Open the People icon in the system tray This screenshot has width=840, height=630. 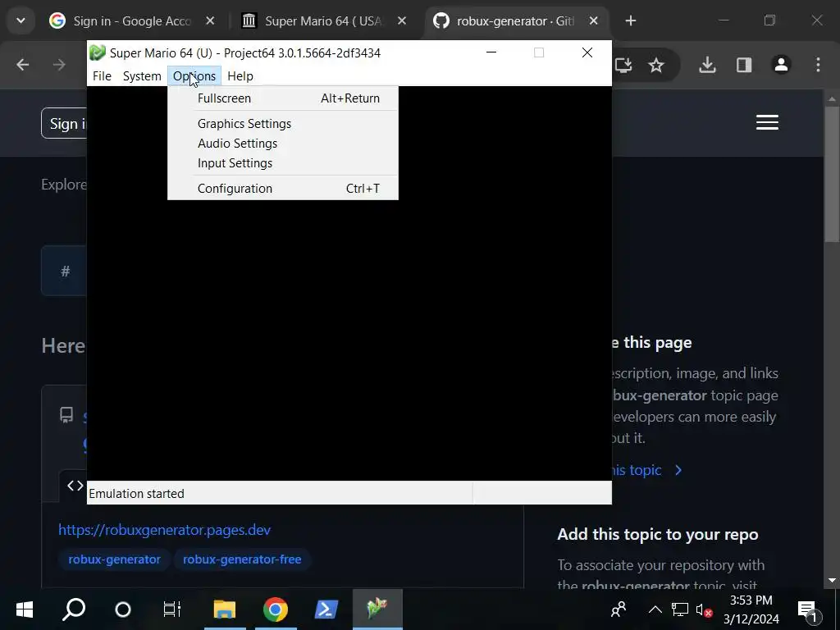click(619, 609)
